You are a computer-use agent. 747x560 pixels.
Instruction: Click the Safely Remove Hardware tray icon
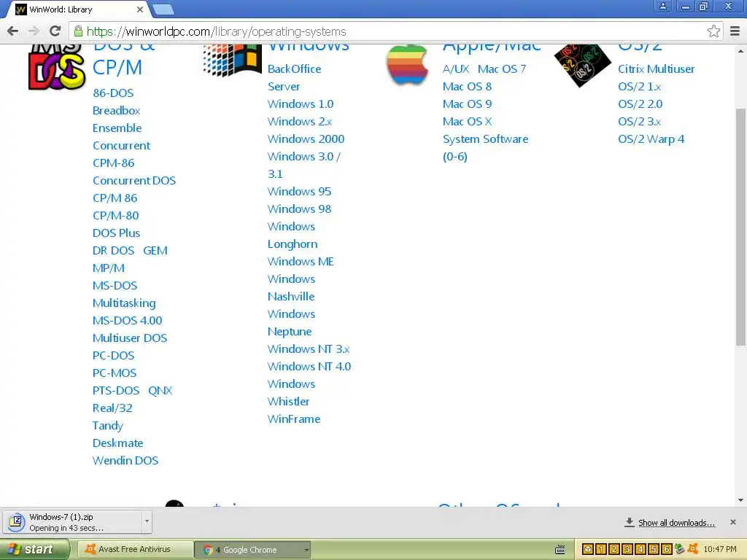click(679, 549)
